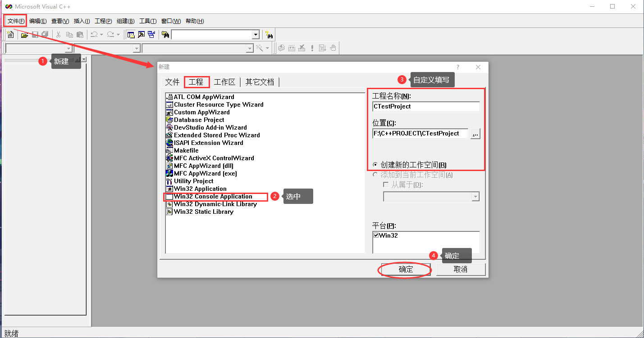
Task: Expand the WizardBar filter combo box
Action: tap(137, 48)
